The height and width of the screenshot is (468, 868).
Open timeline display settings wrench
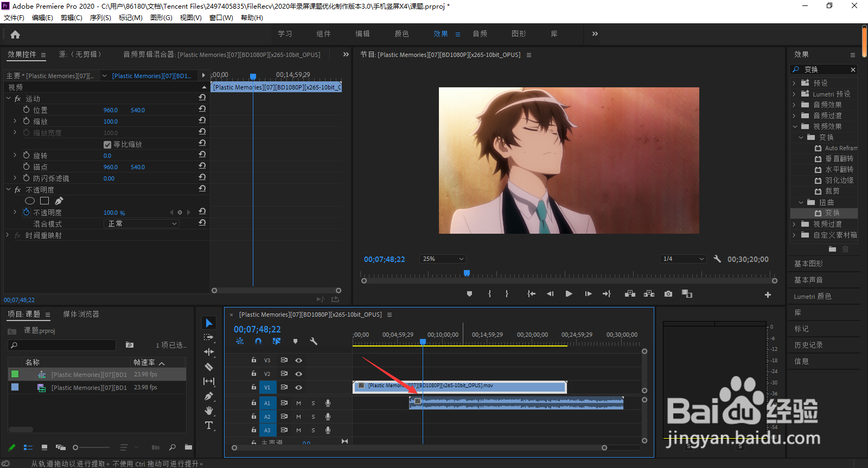pos(314,341)
